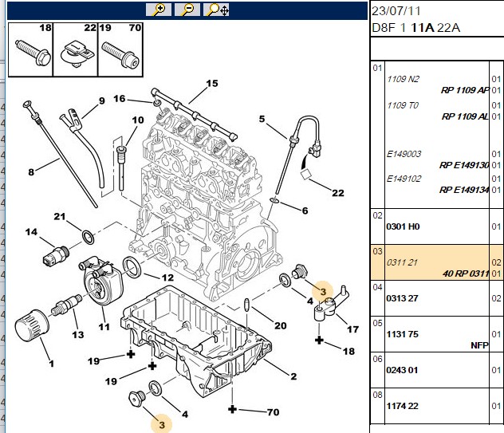Click the oil level sensor label 5
The width and height of the screenshot is (504, 433).
[262, 119]
